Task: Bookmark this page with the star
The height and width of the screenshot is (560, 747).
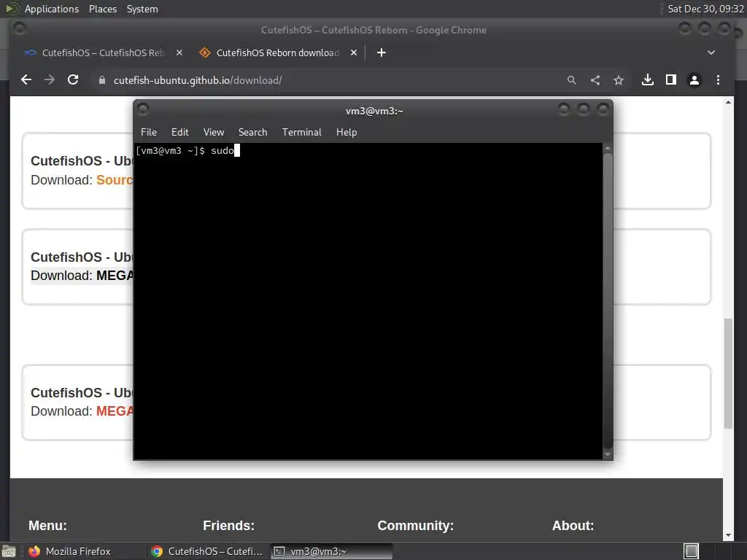Action: (619, 80)
